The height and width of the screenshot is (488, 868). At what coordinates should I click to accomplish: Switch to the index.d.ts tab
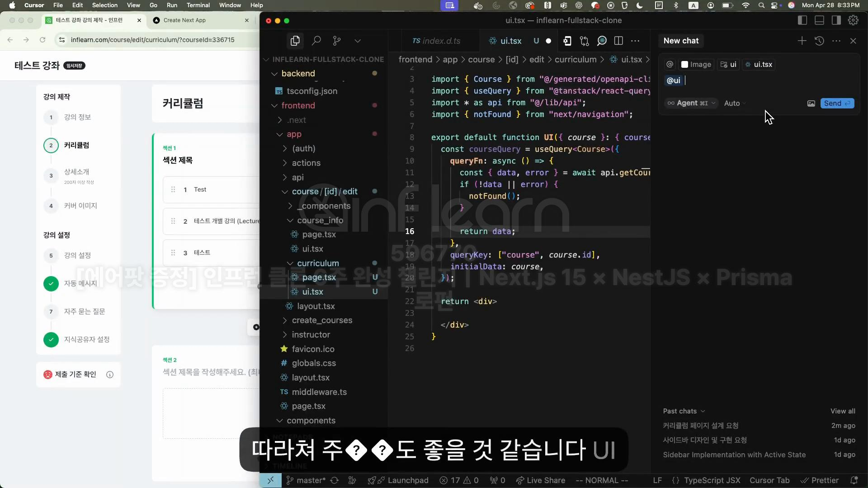[x=436, y=41]
